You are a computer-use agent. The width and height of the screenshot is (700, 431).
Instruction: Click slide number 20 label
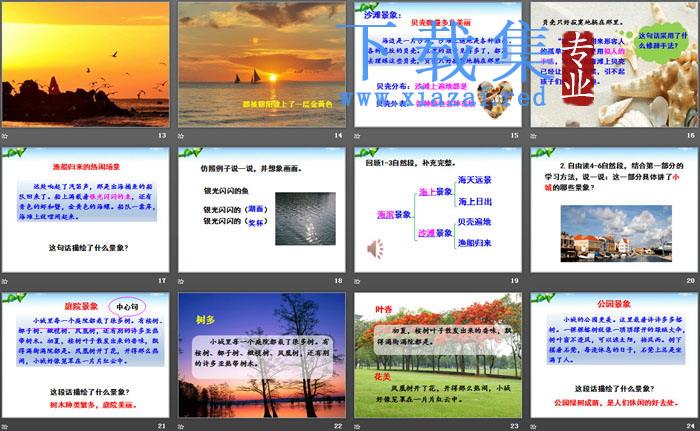pos(690,280)
